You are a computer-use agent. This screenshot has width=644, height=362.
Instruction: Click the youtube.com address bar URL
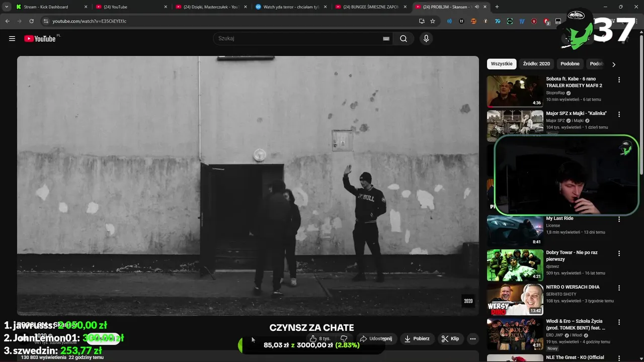pyautogui.click(x=90, y=21)
